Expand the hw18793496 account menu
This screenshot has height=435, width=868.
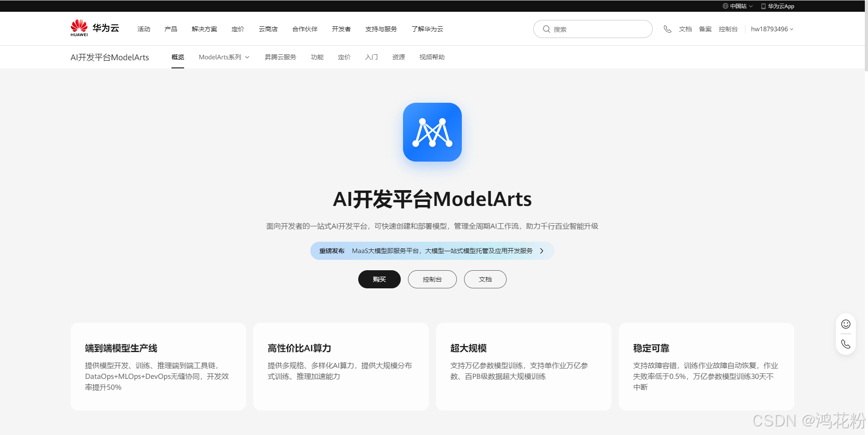coord(772,29)
